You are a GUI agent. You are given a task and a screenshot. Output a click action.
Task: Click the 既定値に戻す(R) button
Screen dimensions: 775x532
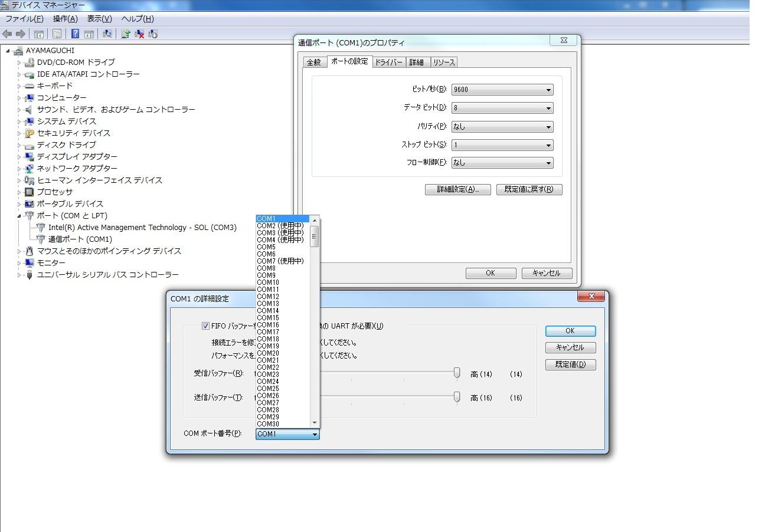coord(529,190)
